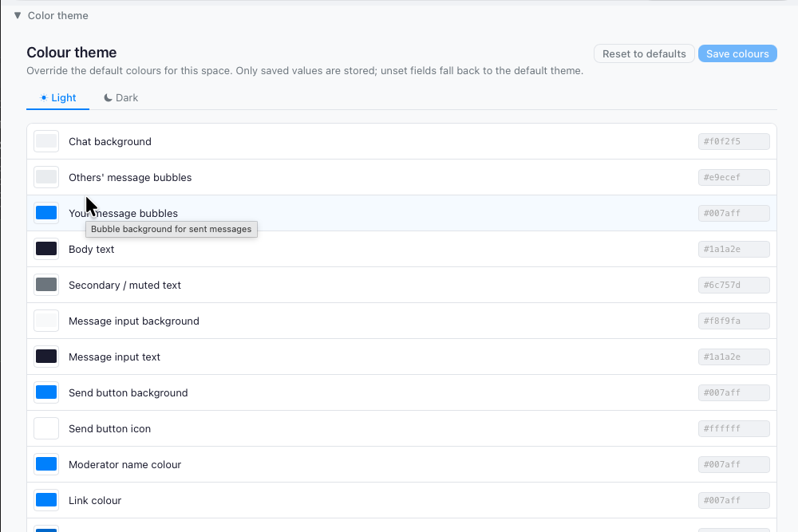Open Message input background colour swatch
798x532 pixels.
pyautogui.click(x=46, y=321)
